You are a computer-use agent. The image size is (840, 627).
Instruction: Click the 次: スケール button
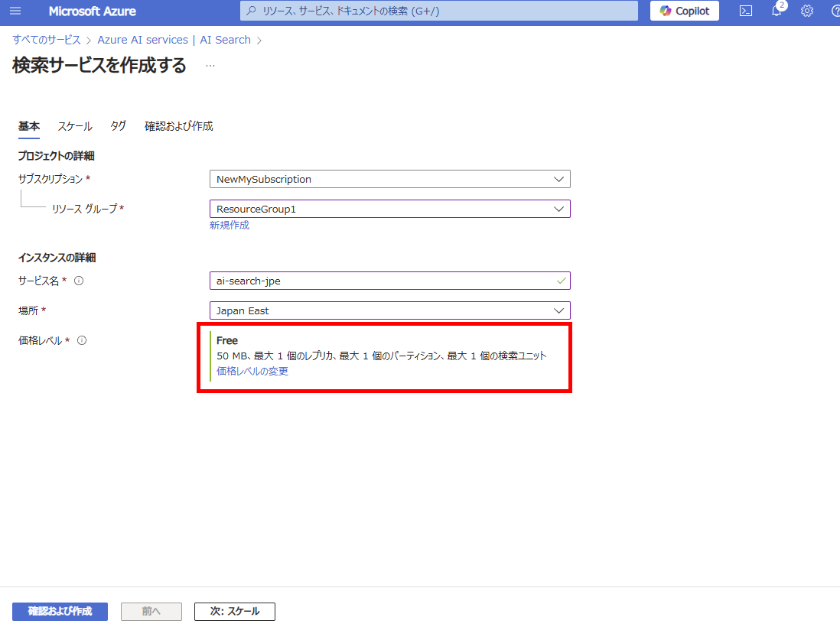pyautogui.click(x=234, y=612)
